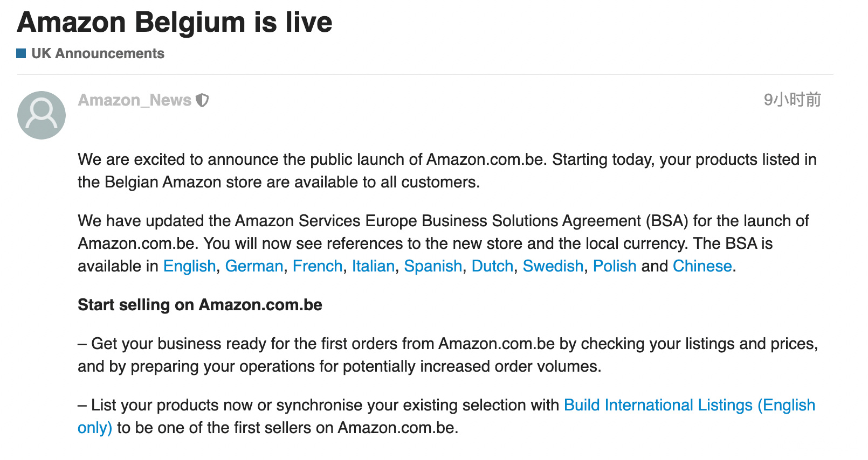868x460 pixels.
Task: Click the moderator shield icon beside Amazon_News
Action: click(202, 100)
